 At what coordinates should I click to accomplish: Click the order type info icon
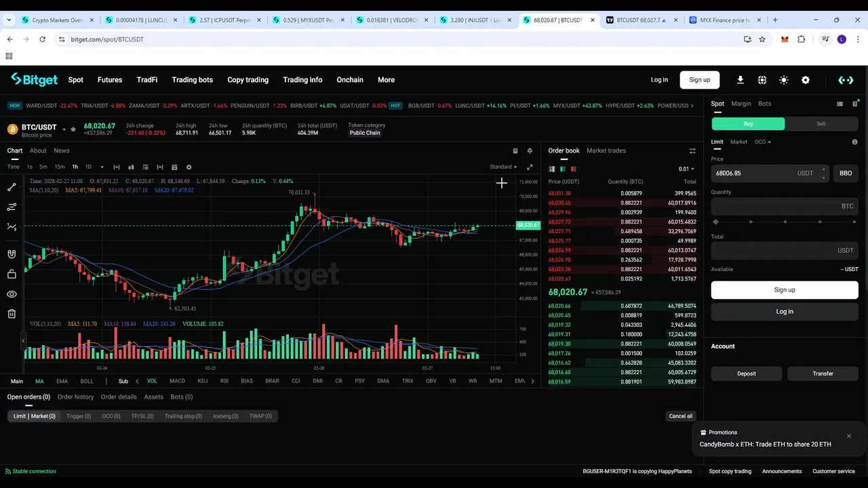coord(854,142)
